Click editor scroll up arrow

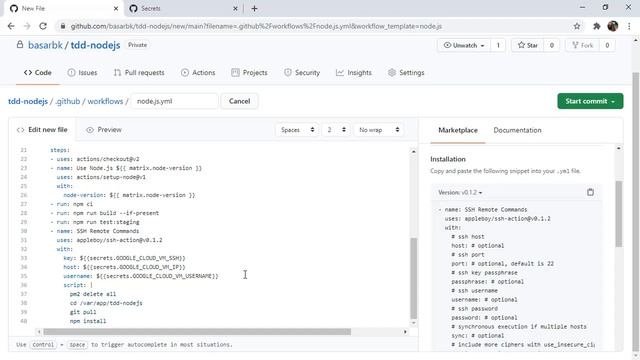(413, 151)
